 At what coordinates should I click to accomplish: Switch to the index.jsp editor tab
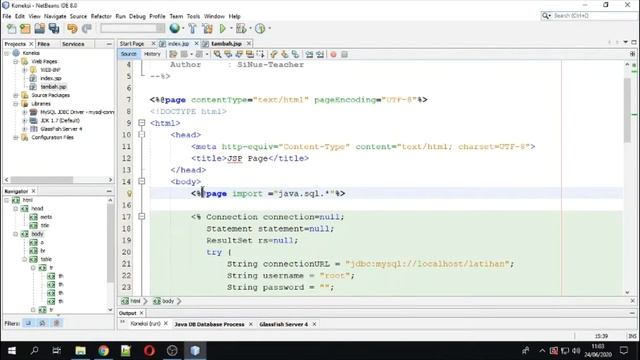178,44
